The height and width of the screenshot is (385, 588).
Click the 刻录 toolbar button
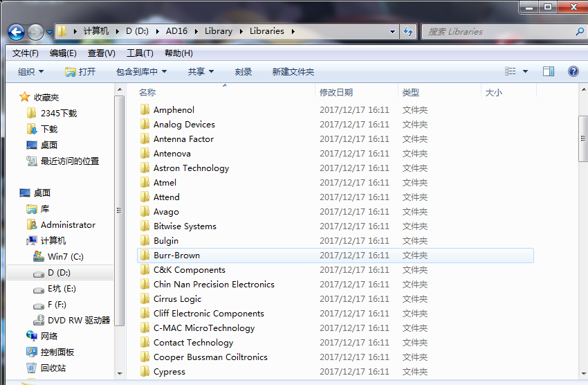[x=244, y=72]
